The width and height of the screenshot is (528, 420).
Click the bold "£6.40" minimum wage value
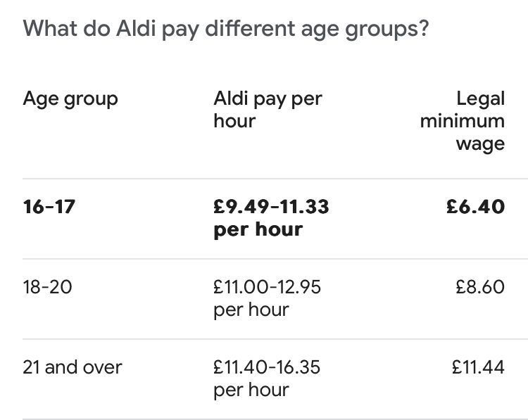pyautogui.click(x=476, y=207)
